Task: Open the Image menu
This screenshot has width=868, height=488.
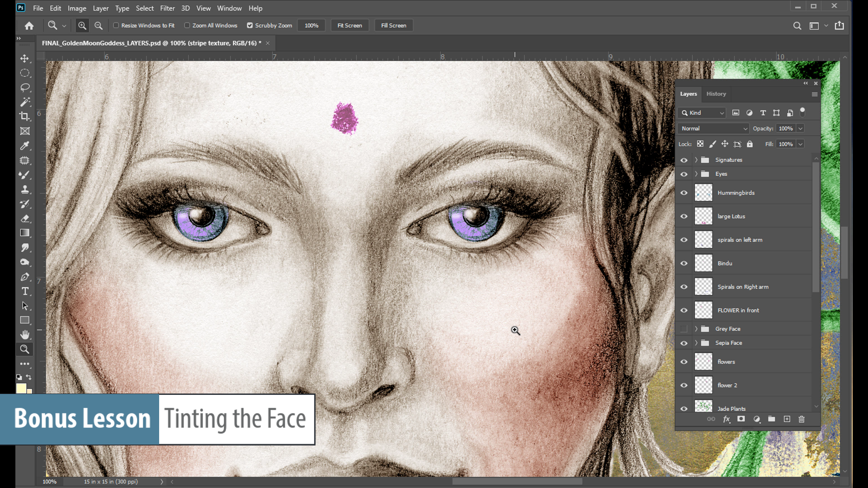Action: [x=77, y=8]
